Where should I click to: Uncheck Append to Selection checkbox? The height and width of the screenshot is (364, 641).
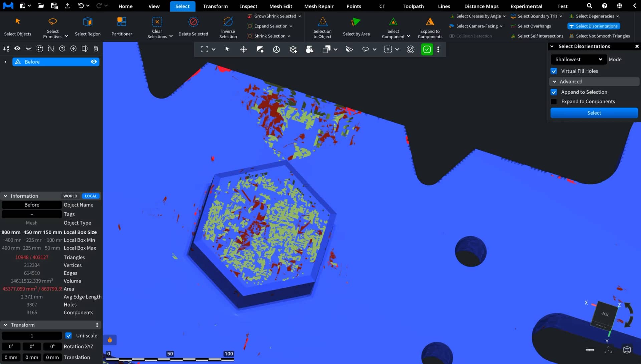click(554, 92)
